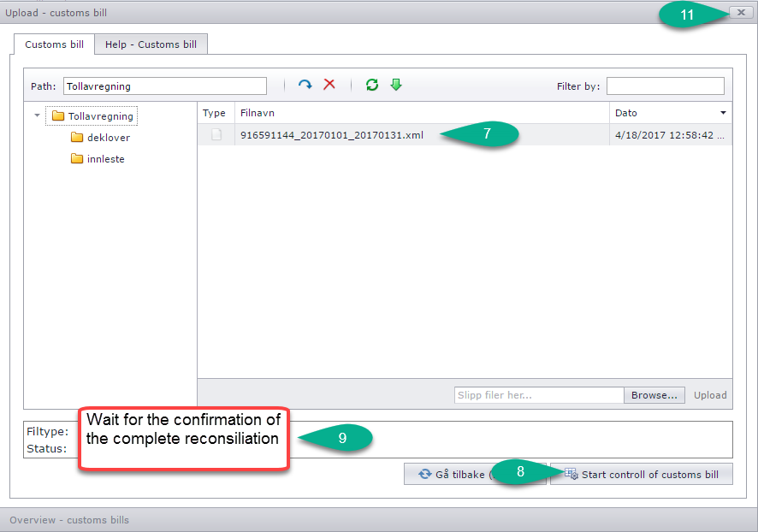
Task: Select the deklover folder
Action: tap(107, 137)
